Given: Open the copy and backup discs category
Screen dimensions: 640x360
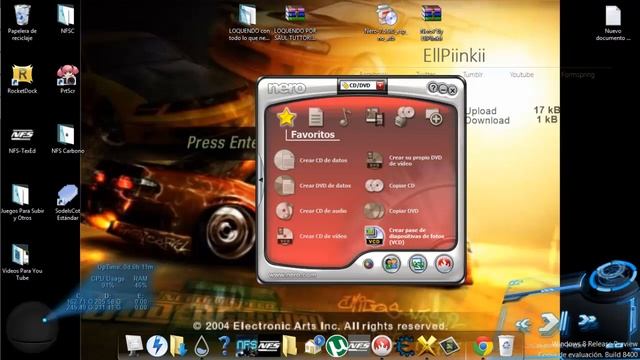Looking at the screenshot, I should click(x=404, y=117).
